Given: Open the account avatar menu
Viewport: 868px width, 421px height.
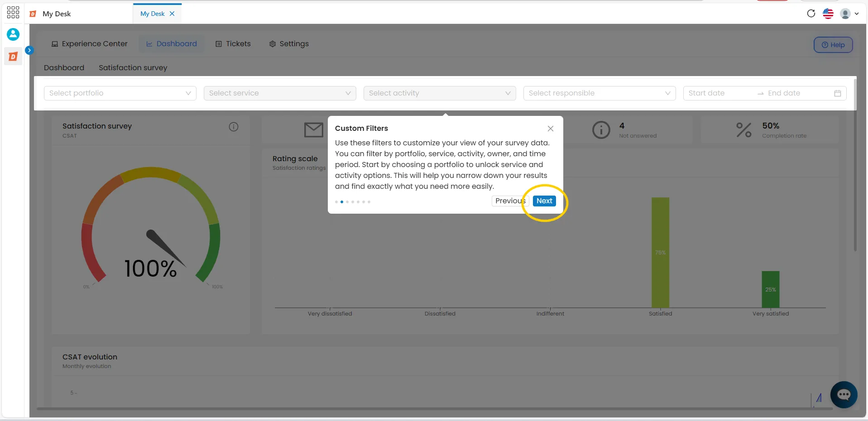Looking at the screenshot, I should pos(849,14).
